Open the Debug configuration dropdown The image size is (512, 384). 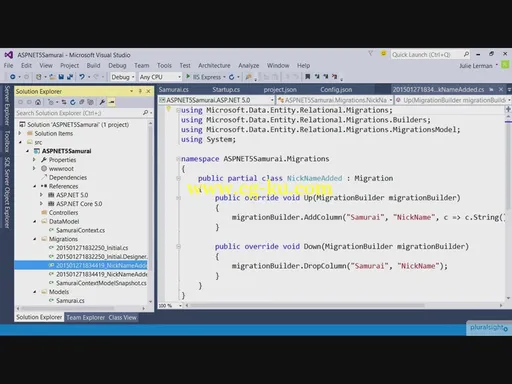[122, 77]
